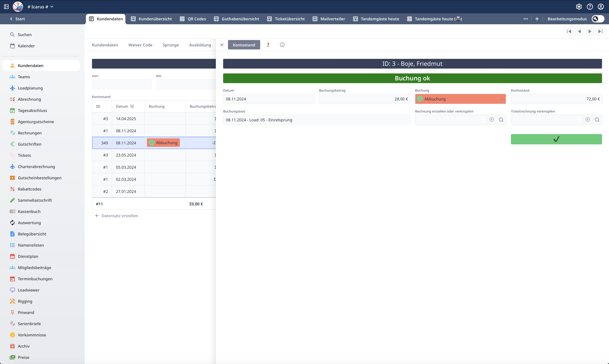The height and width of the screenshot is (364, 609).
Task: Click green checkmark confirm button
Action: pyautogui.click(x=556, y=139)
